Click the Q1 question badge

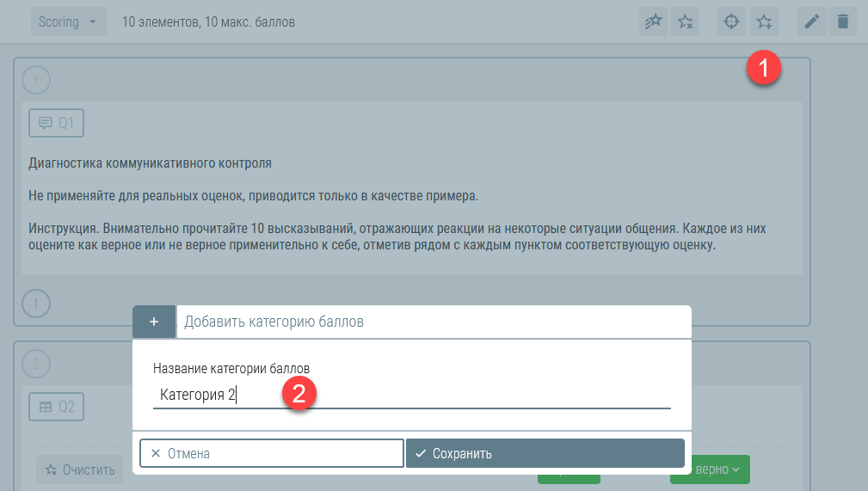coord(57,123)
